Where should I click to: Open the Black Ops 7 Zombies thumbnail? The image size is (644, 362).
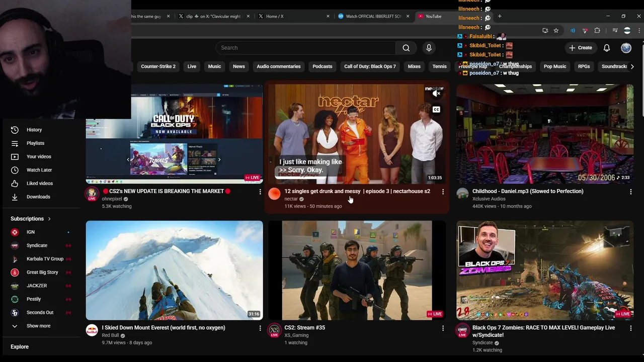click(x=545, y=270)
